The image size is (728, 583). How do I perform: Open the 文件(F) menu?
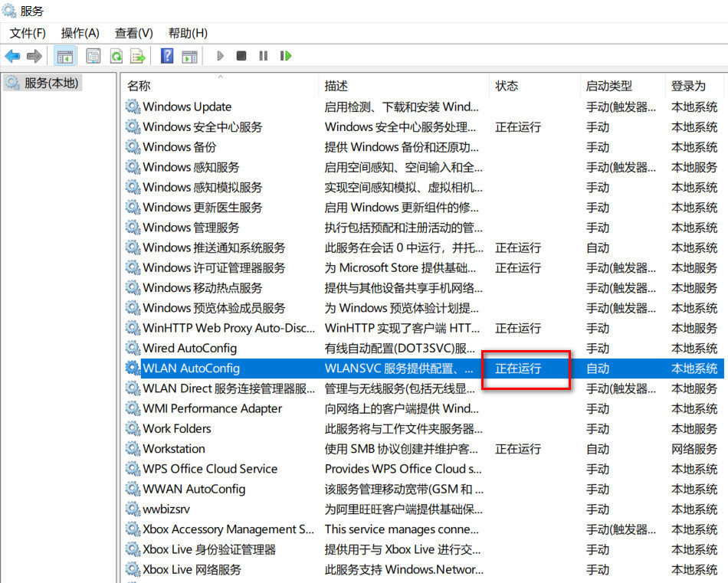28,33
